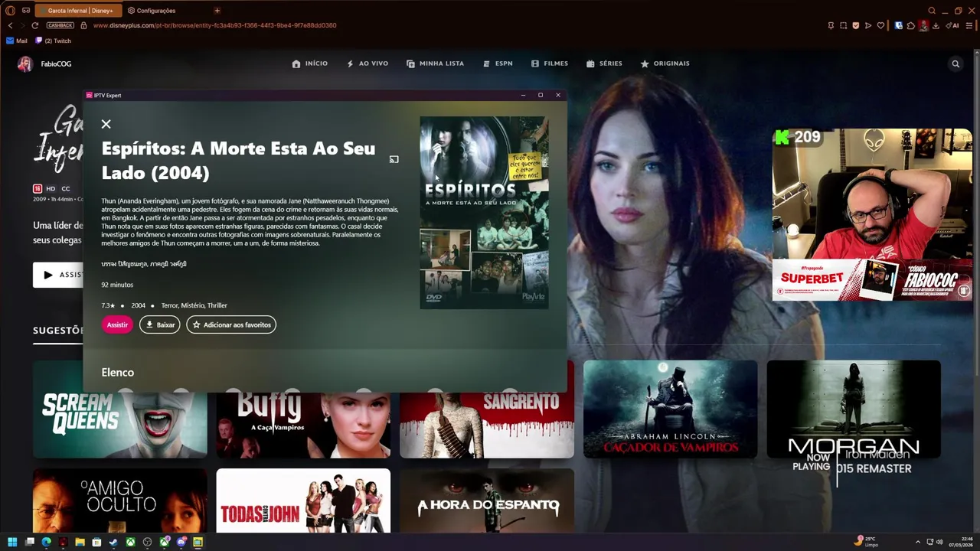Image resolution: width=980 pixels, height=551 pixels.
Task: Open the FabioCOG profile avatar
Action: [25, 64]
